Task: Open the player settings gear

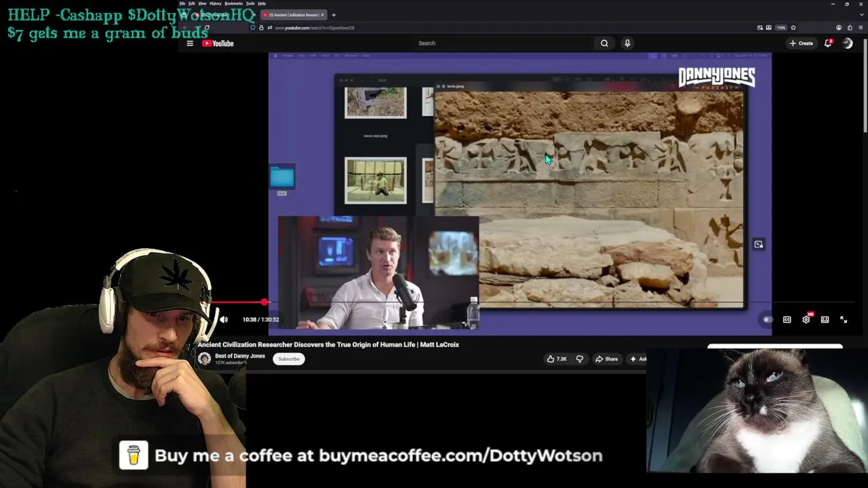Action: pyautogui.click(x=806, y=320)
